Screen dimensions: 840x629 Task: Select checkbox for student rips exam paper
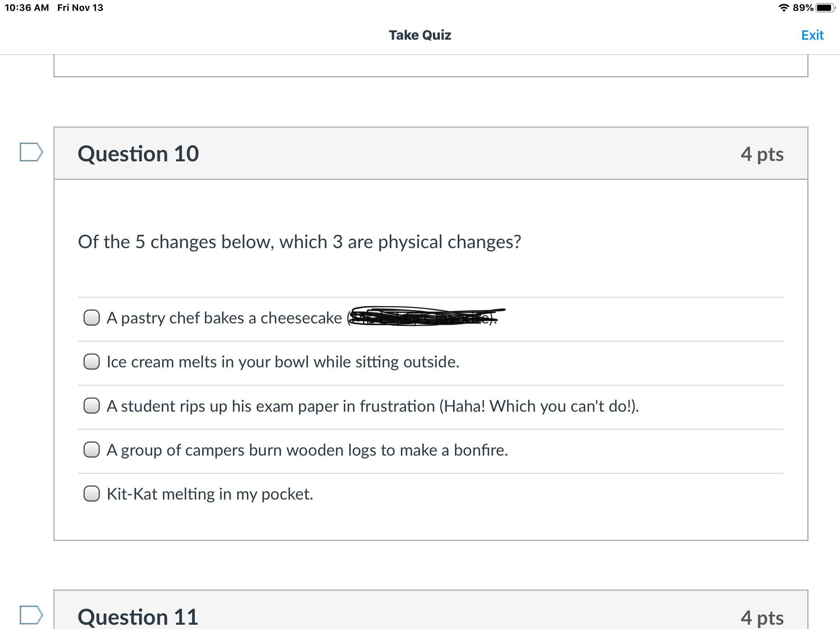coord(92,405)
